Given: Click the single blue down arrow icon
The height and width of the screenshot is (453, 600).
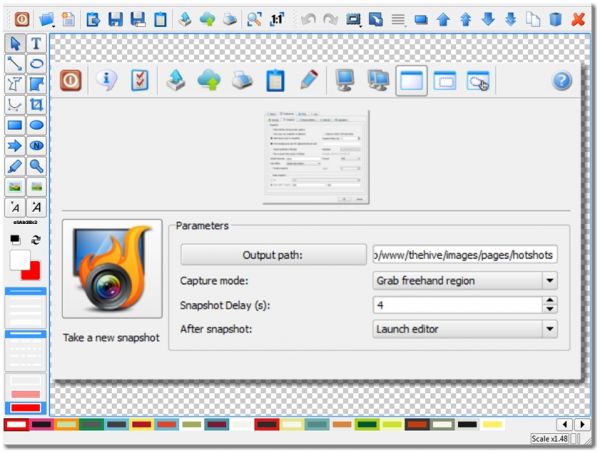Looking at the screenshot, I should [488, 19].
